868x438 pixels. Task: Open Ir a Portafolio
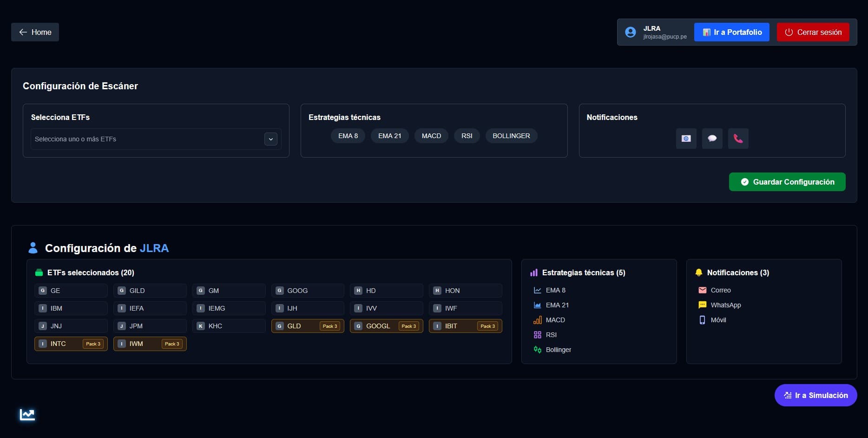[731, 32]
